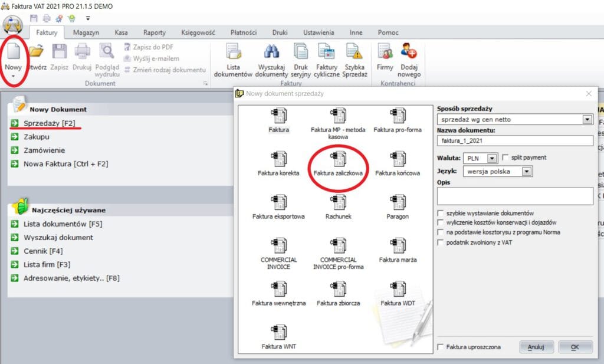Image resolution: width=604 pixels, height=364 pixels.
Task: Click the Nowy document icon in ribbon
Action: pyautogui.click(x=13, y=53)
